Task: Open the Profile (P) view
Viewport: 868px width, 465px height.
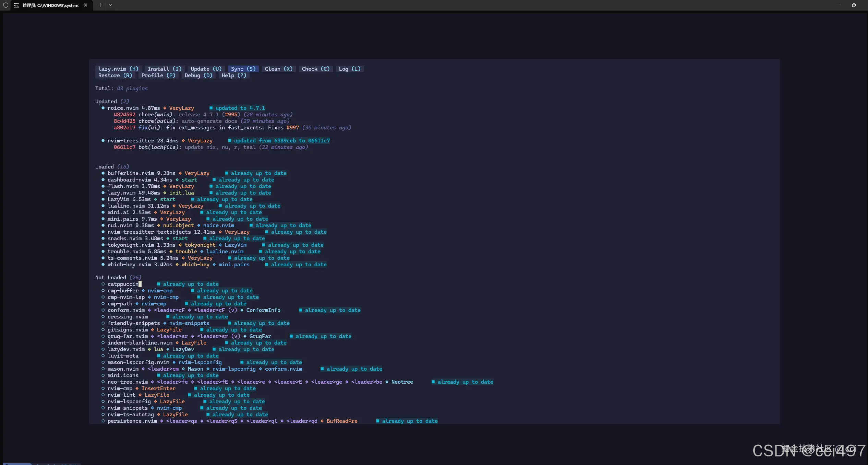Action: click(x=158, y=75)
